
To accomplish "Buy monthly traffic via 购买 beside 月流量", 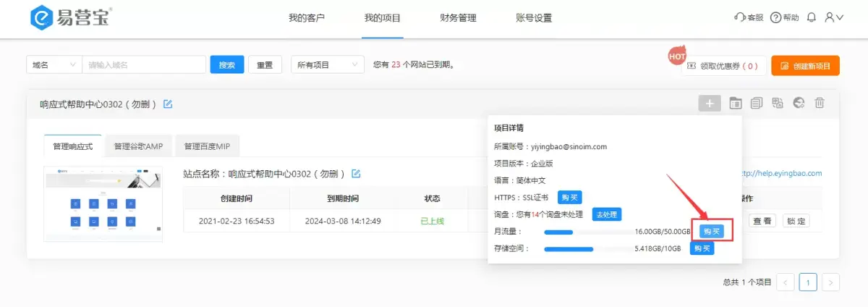I will point(712,231).
